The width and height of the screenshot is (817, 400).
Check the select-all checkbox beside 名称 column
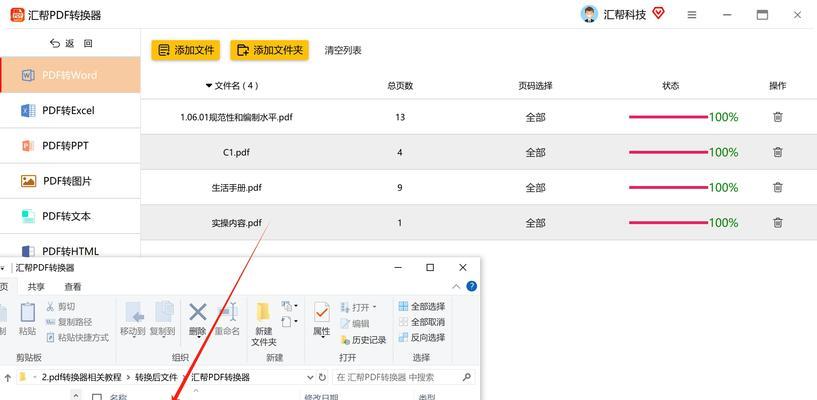coord(96,397)
